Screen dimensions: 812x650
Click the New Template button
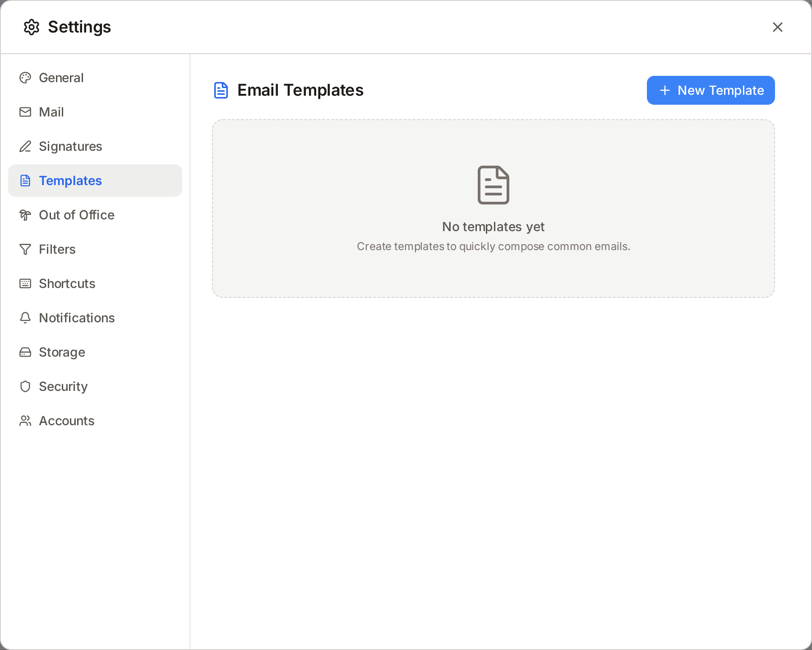click(x=710, y=90)
